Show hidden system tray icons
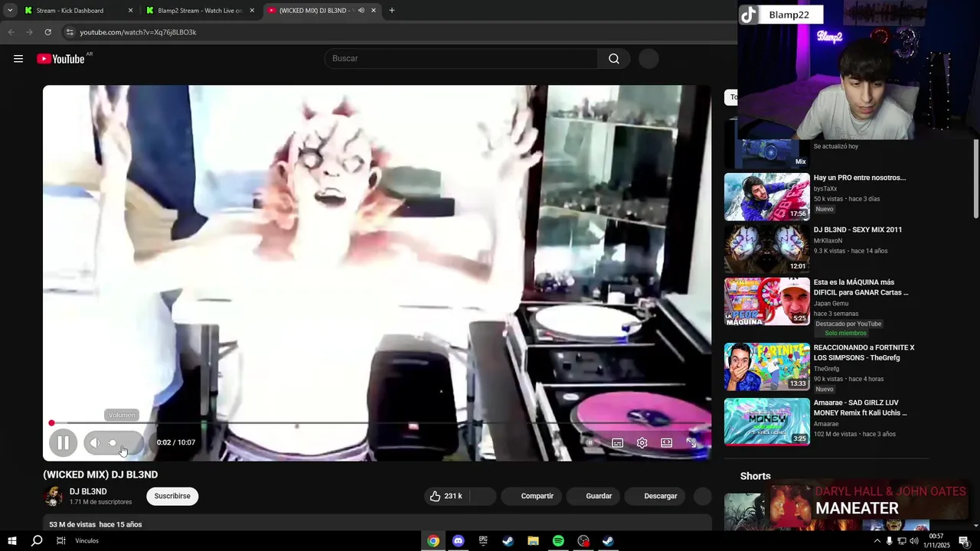980x551 pixels. coord(877,540)
